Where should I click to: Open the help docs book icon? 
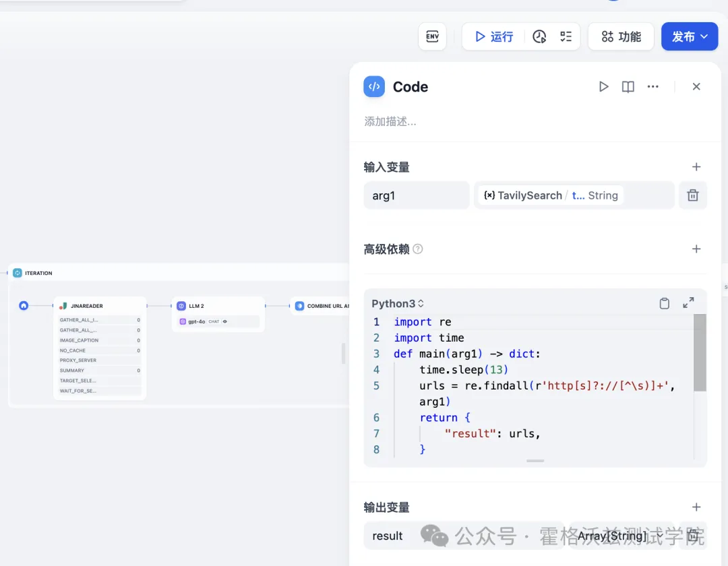click(628, 86)
